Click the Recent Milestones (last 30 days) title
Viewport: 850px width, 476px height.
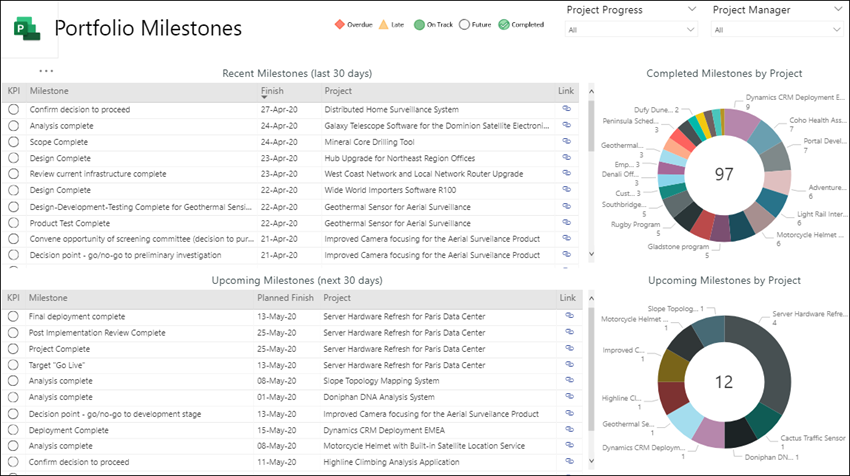click(x=297, y=73)
